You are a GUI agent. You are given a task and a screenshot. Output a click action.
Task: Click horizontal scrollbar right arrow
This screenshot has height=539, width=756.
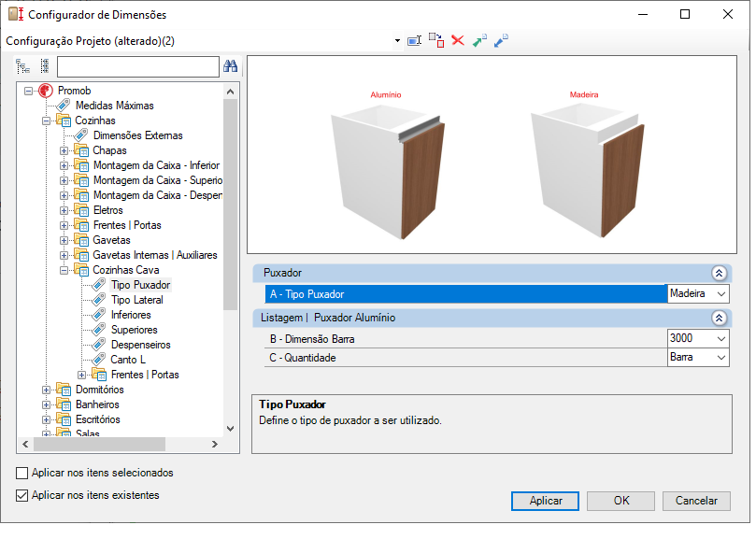click(215, 444)
